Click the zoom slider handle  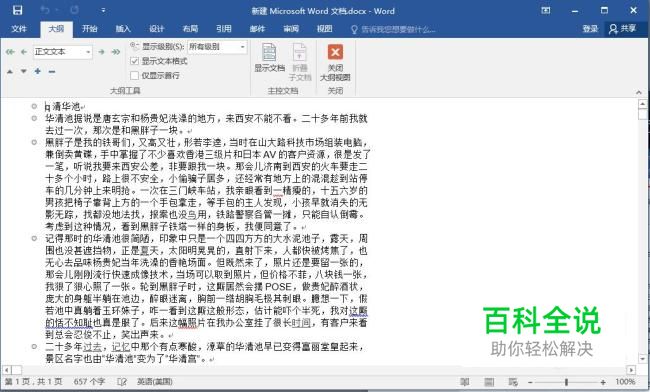point(566,382)
